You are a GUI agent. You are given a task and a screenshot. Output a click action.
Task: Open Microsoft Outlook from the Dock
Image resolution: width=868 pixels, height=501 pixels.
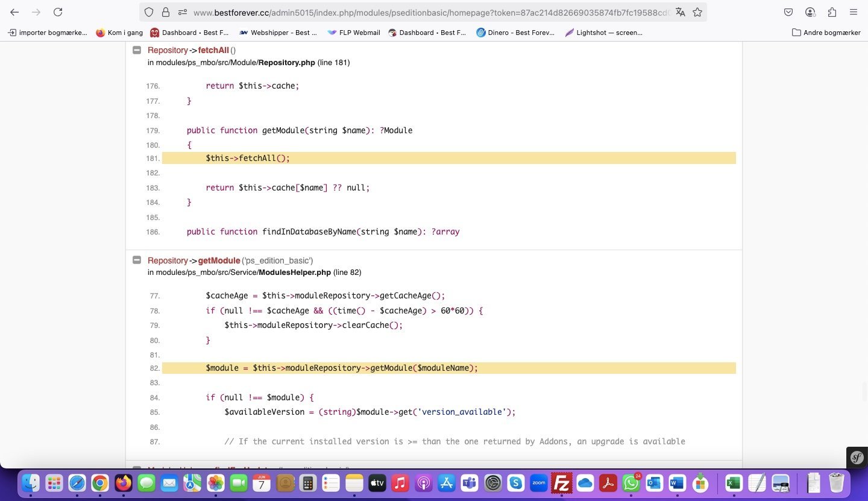tap(655, 484)
